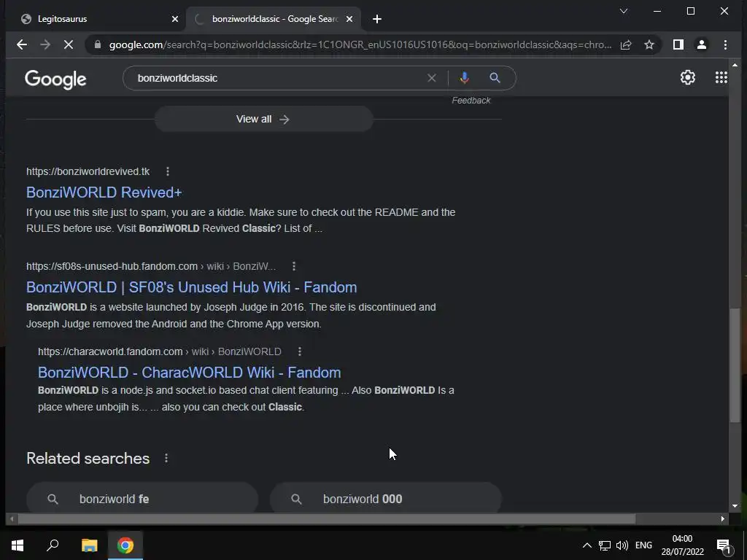This screenshot has width=747, height=560.
Task: Open options for characworld.fandom result
Action: point(300,351)
